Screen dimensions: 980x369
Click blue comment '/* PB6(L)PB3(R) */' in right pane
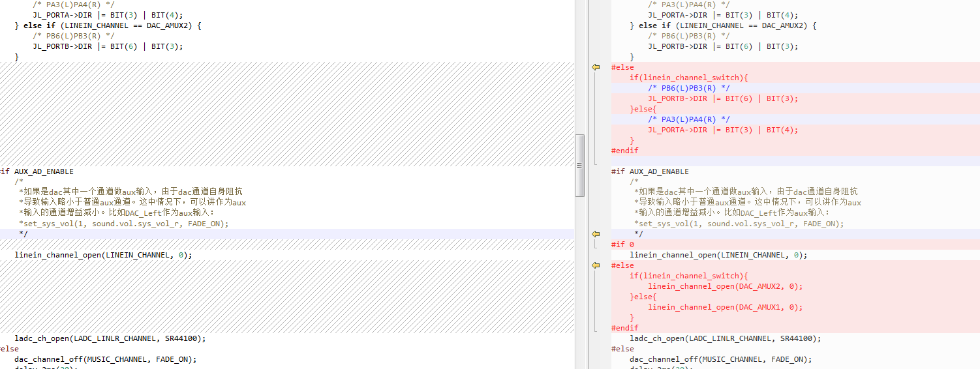[689, 88]
